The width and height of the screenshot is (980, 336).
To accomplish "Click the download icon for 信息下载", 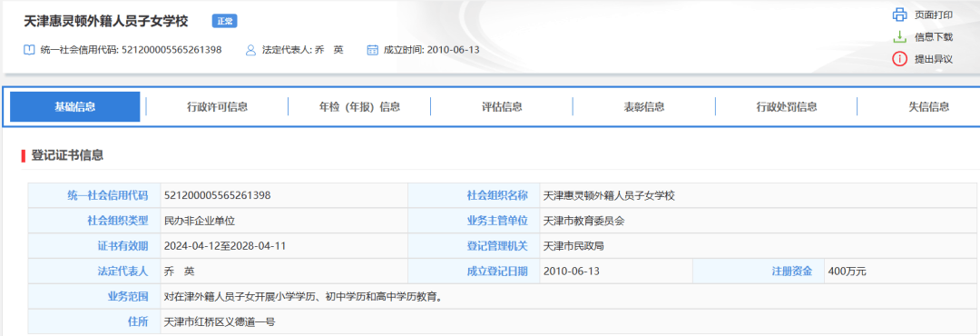I will click(898, 37).
